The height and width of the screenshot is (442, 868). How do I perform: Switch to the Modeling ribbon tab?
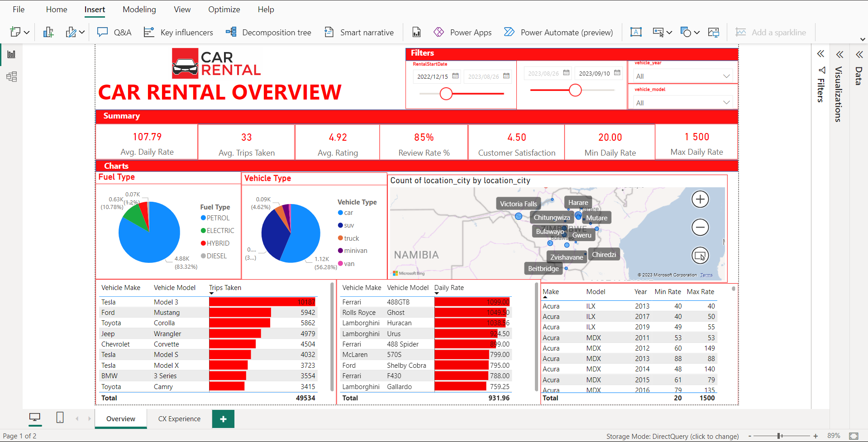[139, 9]
